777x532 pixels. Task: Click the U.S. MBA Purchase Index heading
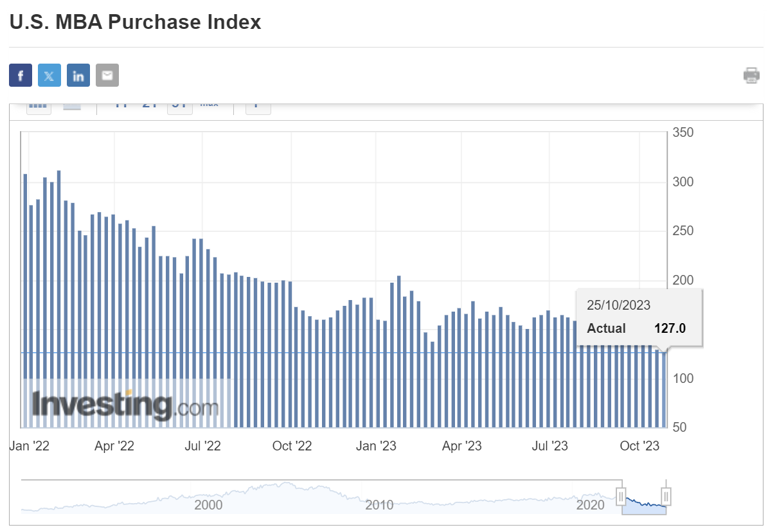pos(135,22)
